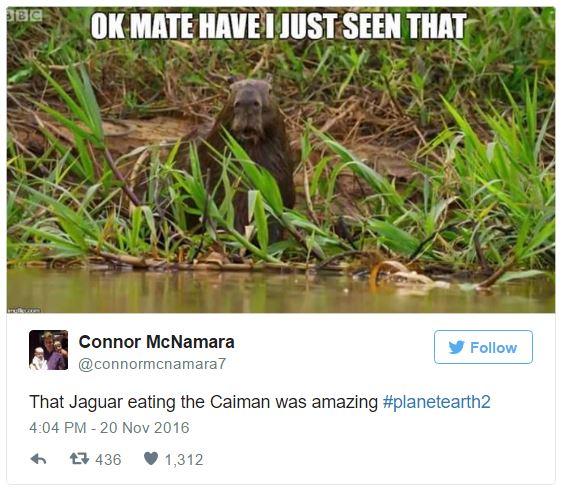Open the #planetearth2 hashtag

tap(437, 402)
